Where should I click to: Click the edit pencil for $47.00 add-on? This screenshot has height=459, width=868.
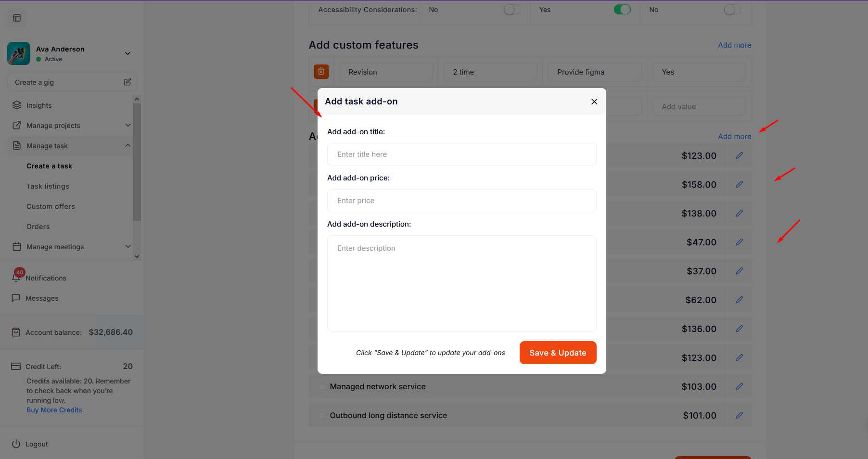[x=739, y=242]
